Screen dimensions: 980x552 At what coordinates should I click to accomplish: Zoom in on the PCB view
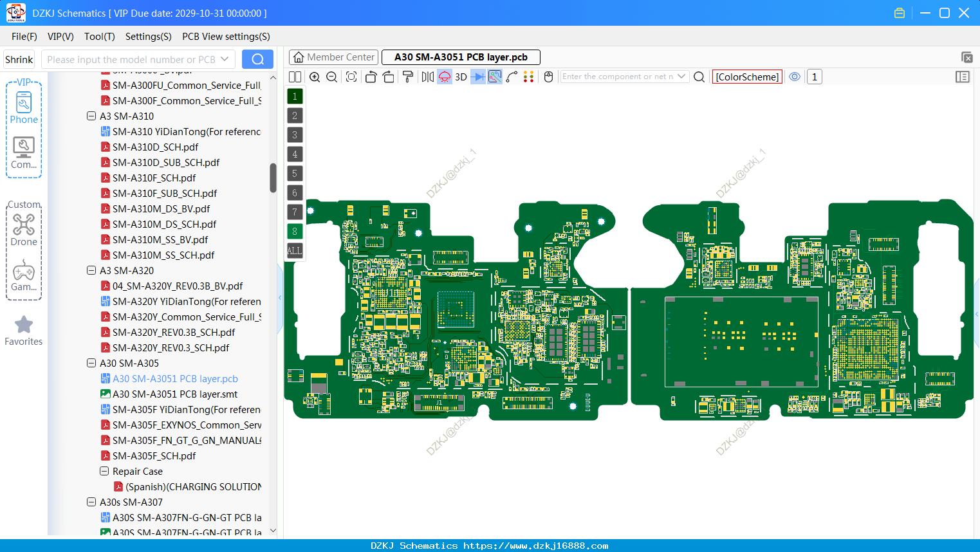[315, 77]
